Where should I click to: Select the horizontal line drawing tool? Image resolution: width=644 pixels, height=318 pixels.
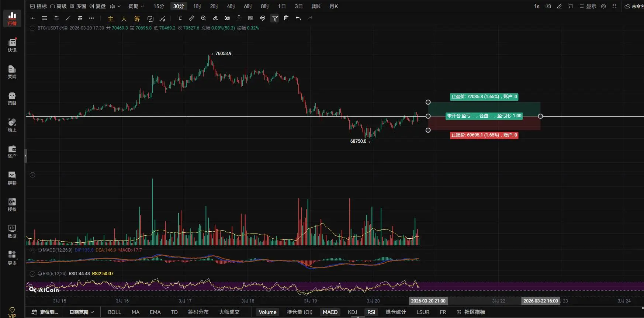click(33, 18)
